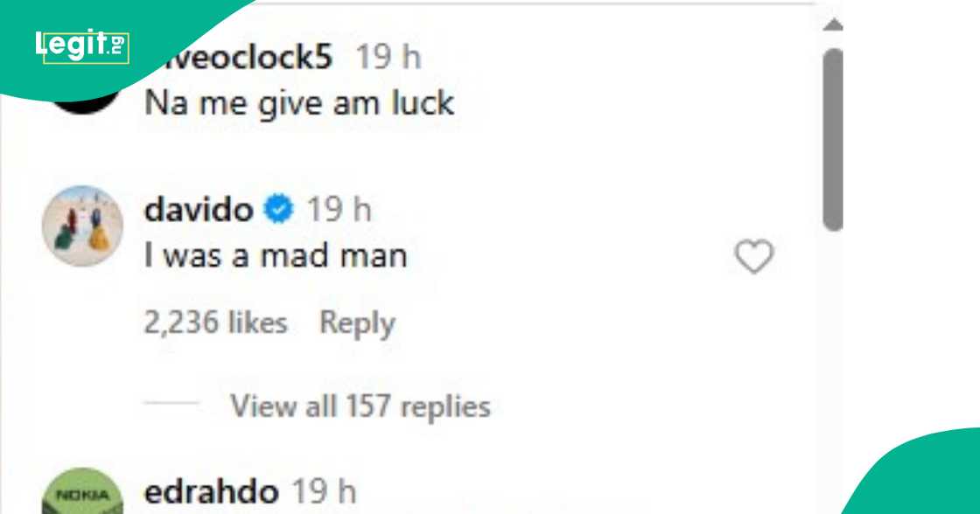The image size is (980, 514).
Task: Open the top commenter's dark avatar
Action: point(84,103)
